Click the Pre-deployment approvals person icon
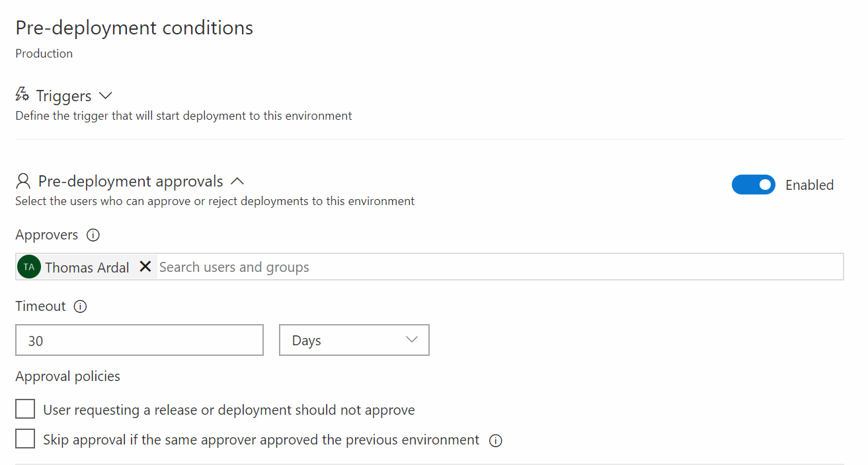Image resolution: width=868 pixels, height=465 pixels. 22,180
